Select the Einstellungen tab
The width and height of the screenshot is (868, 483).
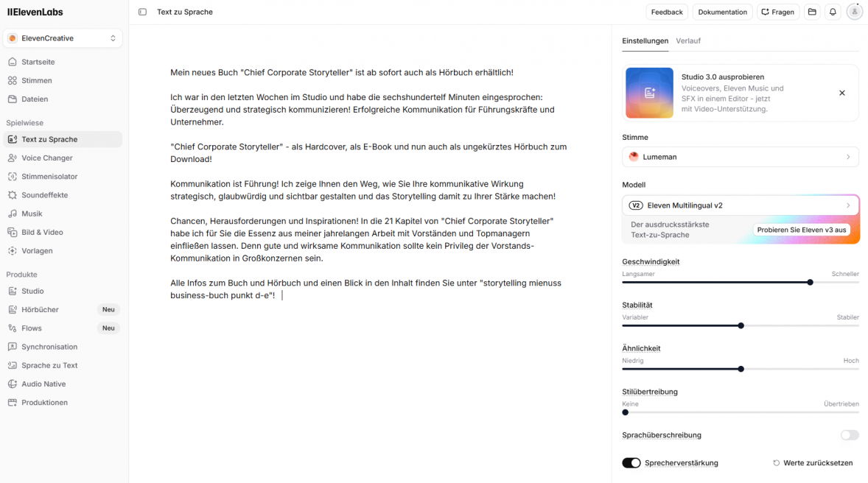coord(645,40)
